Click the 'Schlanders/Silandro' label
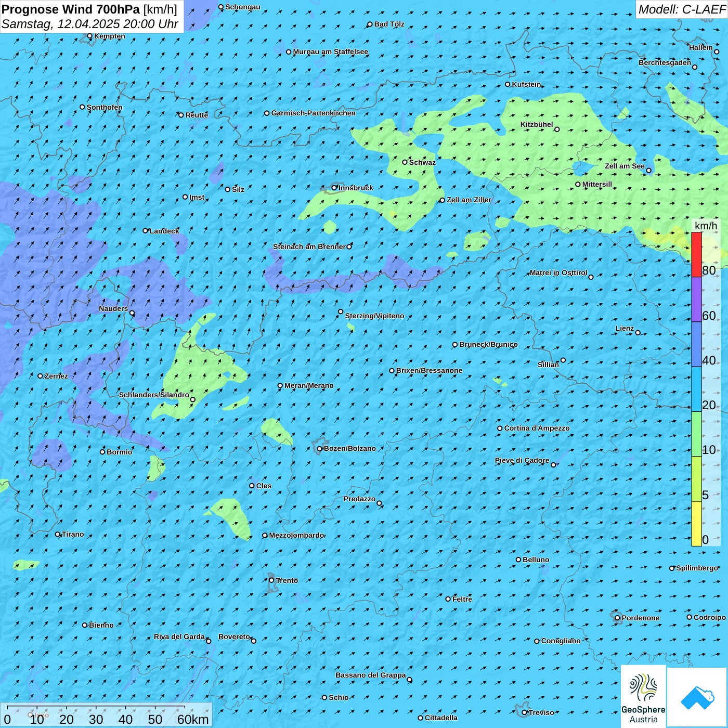Viewport: 728px width, 728px height. 154,395
